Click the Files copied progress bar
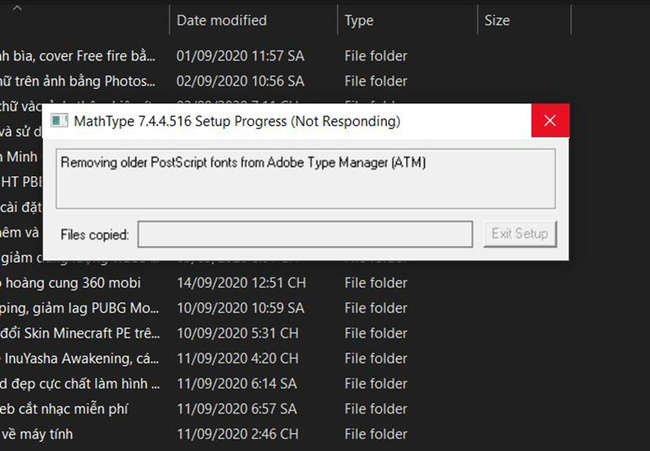The height and width of the screenshot is (451, 650). coord(305,234)
